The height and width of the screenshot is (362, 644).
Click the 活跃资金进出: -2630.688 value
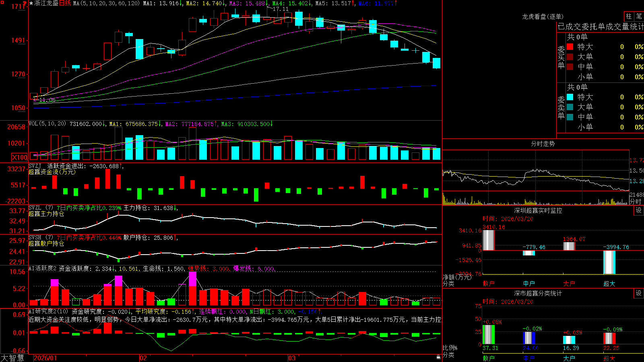click(83, 166)
